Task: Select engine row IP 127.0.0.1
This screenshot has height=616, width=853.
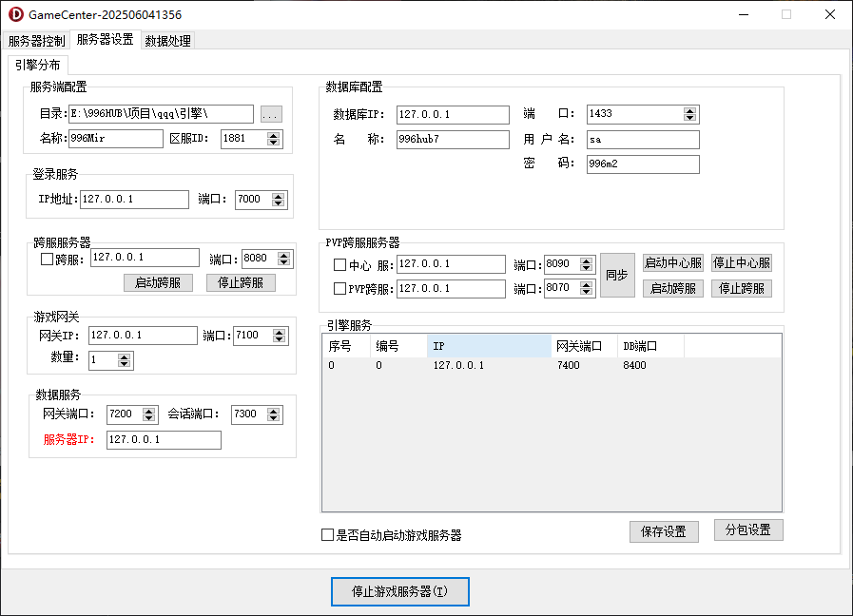Action: [x=458, y=365]
